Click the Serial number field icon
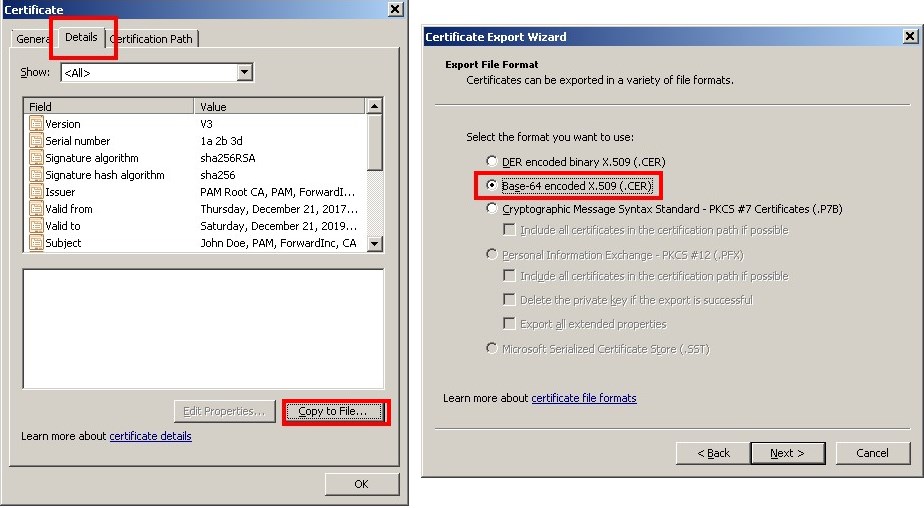This screenshot has width=924, height=508. [36, 141]
